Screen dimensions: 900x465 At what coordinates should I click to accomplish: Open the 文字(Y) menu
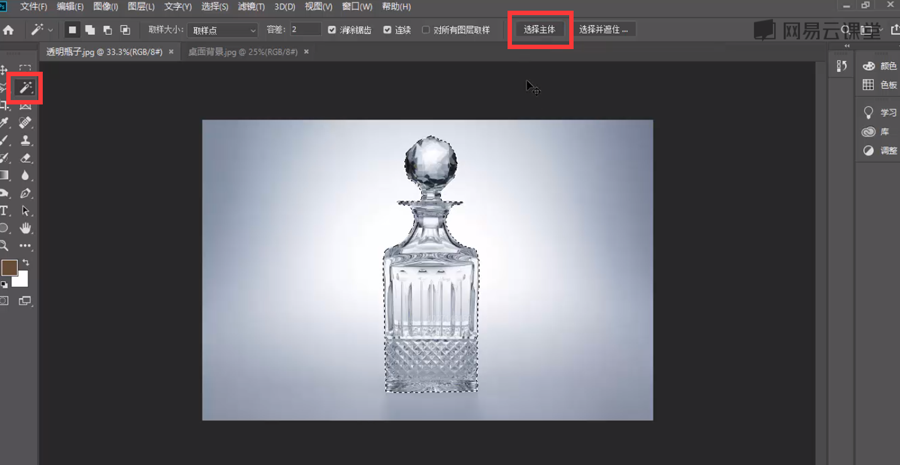pyautogui.click(x=178, y=7)
